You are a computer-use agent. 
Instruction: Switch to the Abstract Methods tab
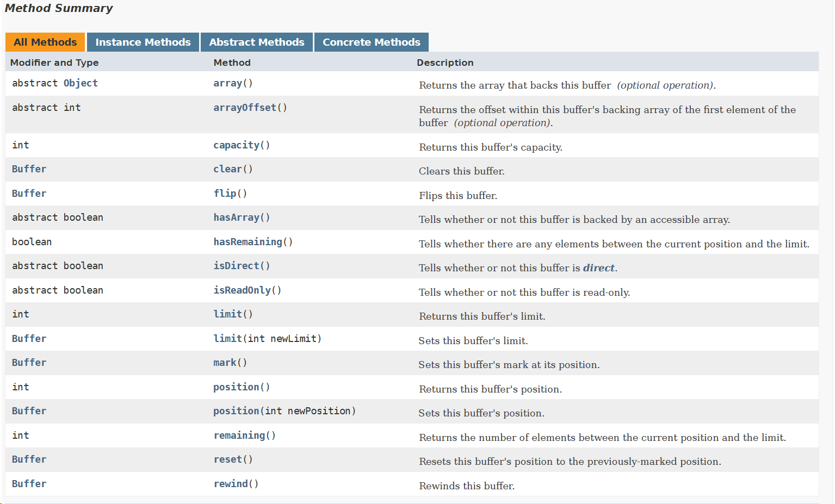pos(256,42)
